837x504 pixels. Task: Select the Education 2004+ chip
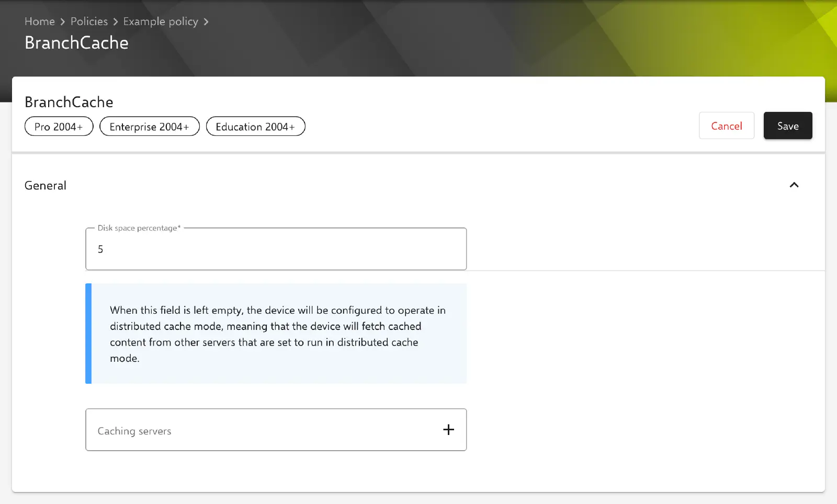(255, 127)
